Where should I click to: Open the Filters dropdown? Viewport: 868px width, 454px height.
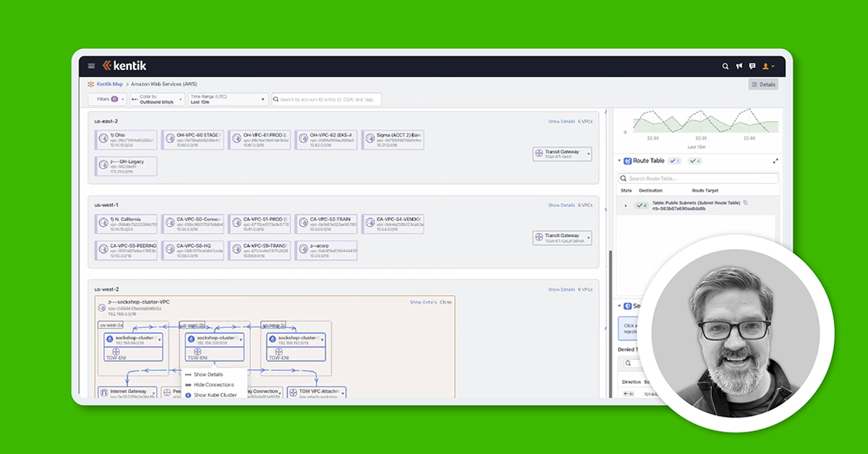coord(107,99)
